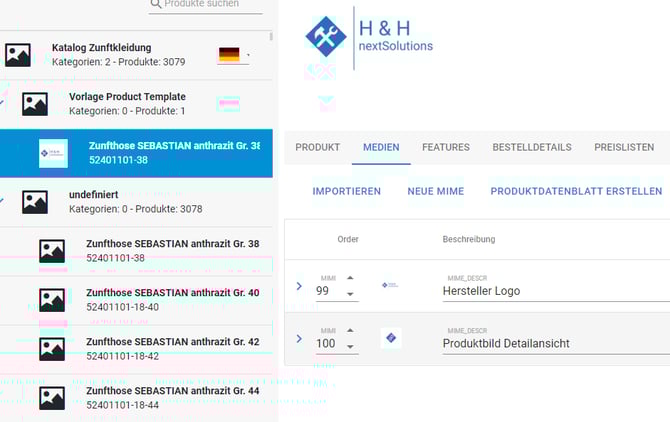Click the Vorlage Product Template image icon
The height and width of the screenshot is (422, 670).
(x=35, y=104)
